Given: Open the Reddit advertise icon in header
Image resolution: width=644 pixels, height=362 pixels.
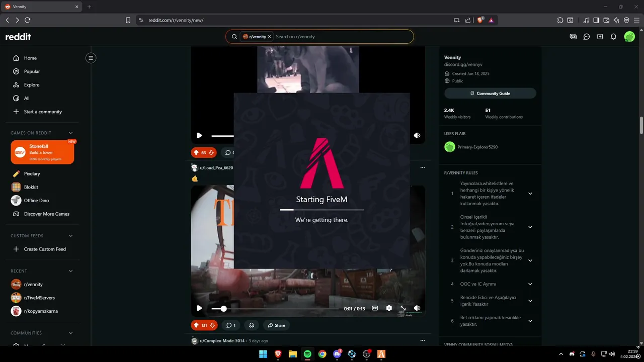Looking at the screenshot, I should (x=573, y=37).
